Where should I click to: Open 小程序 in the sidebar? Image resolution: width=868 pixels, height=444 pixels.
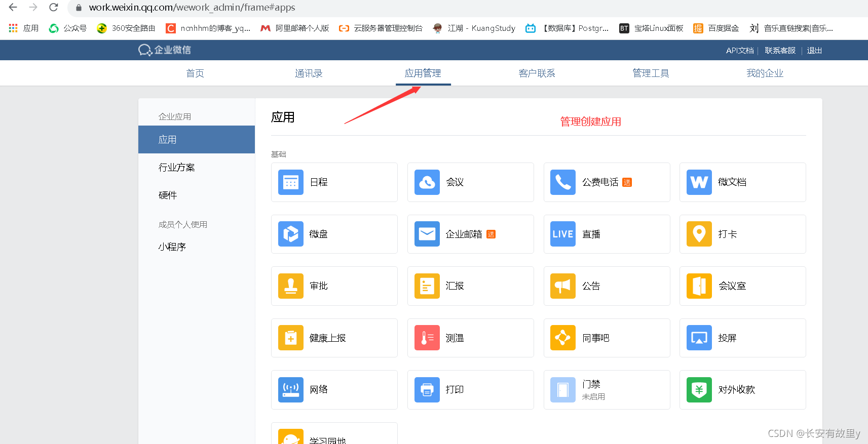coord(172,247)
